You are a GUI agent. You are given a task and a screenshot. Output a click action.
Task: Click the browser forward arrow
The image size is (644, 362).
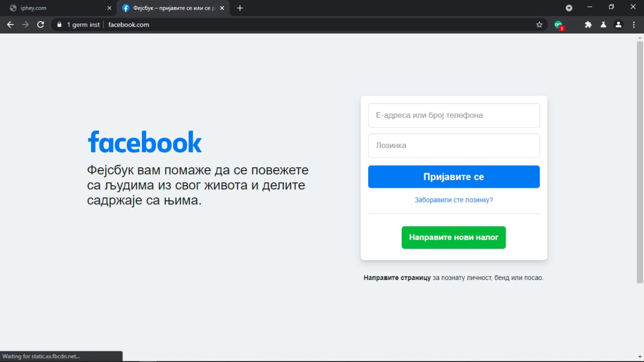point(26,25)
